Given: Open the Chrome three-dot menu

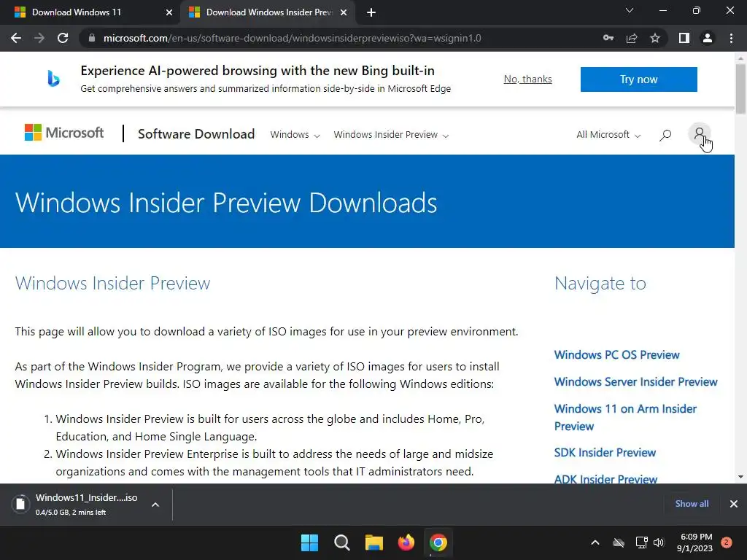Looking at the screenshot, I should [x=731, y=38].
